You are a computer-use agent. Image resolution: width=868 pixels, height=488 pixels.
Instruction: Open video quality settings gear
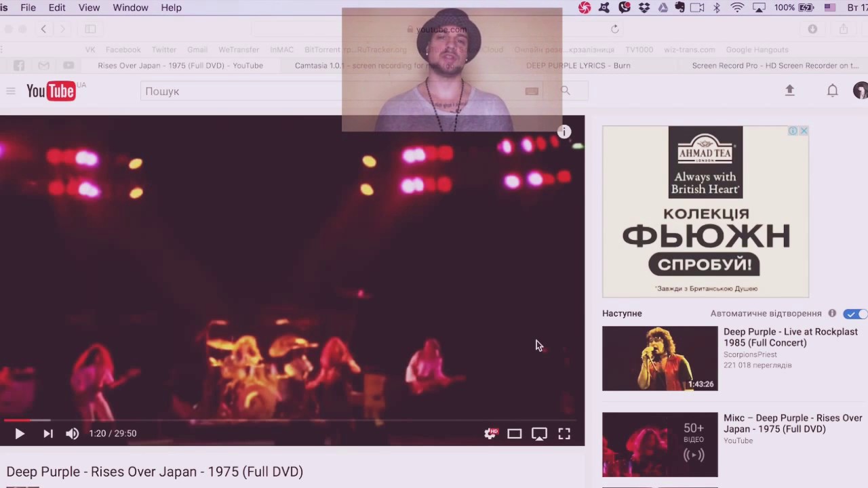coord(490,434)
